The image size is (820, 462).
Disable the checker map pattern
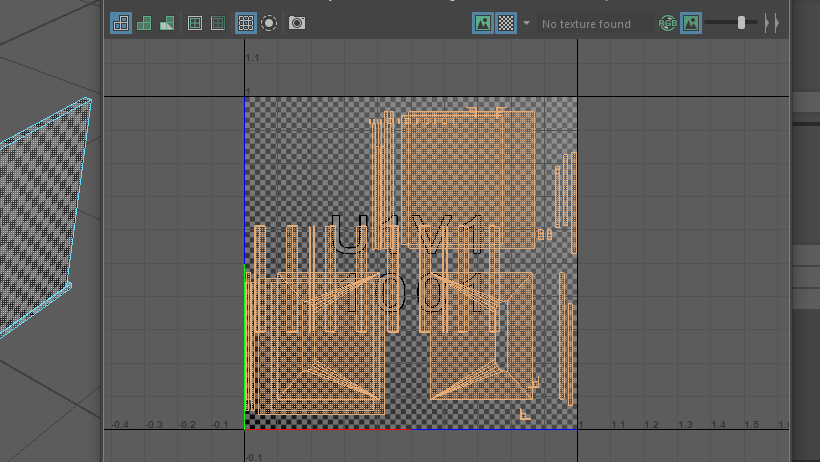pyautogui.click(x=507, y=22)
